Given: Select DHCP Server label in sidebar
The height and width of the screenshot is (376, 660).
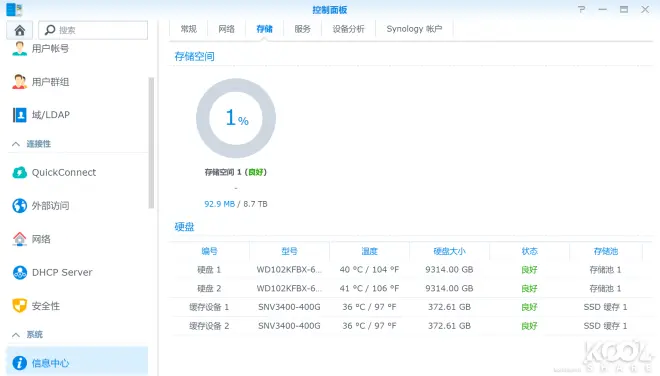Looking at the screenshot, I should (x=62, y=272).
